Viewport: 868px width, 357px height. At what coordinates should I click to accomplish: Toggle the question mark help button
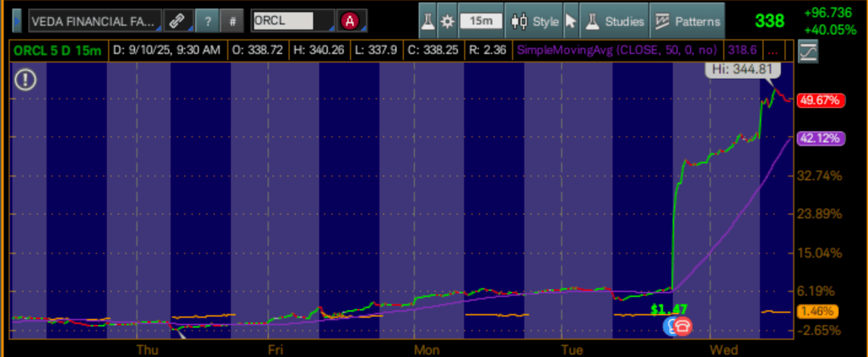[207, 21]
